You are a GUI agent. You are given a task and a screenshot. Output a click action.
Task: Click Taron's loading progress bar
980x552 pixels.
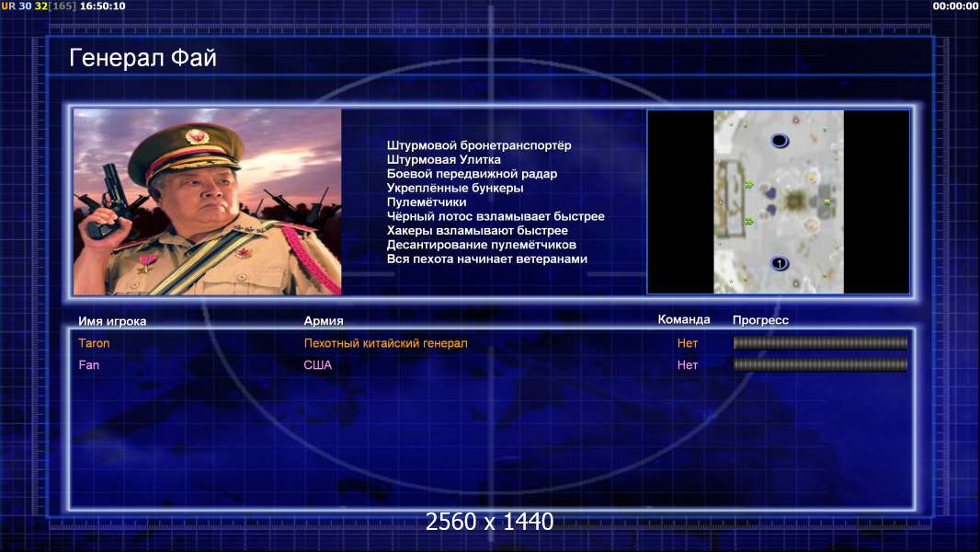(x=820, y=342)
